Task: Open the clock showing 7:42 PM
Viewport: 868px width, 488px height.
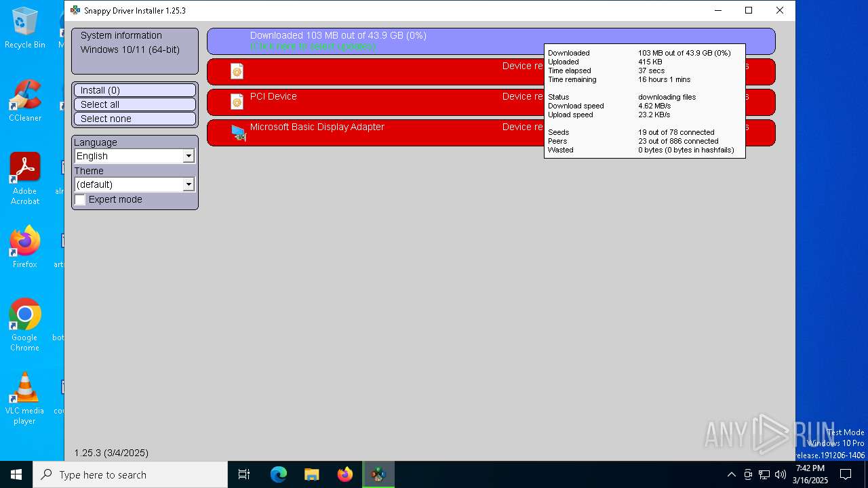Action: tap(810, 474)
